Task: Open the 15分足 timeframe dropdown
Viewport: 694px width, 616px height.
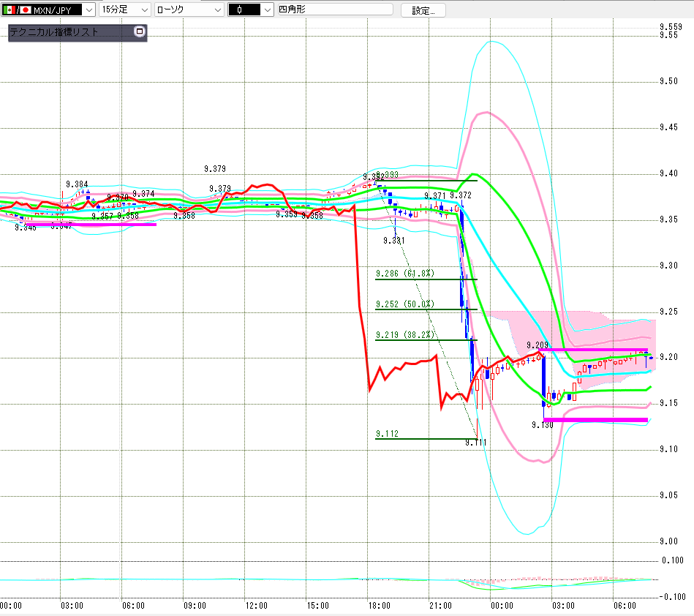Action: pyautogui.click(x=124, y=10)
